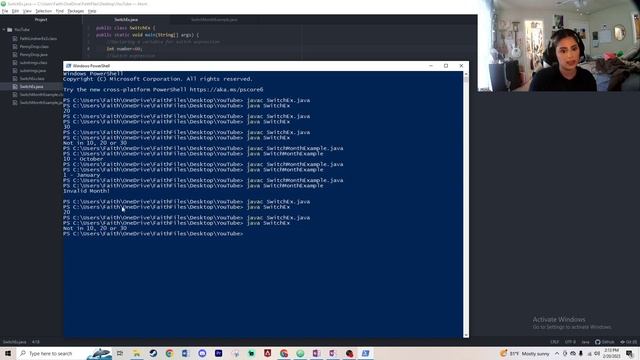Viewport: 640px width, 360px height.
Task: Click the UTF-8 encoding selector
Action: point(570,342)
